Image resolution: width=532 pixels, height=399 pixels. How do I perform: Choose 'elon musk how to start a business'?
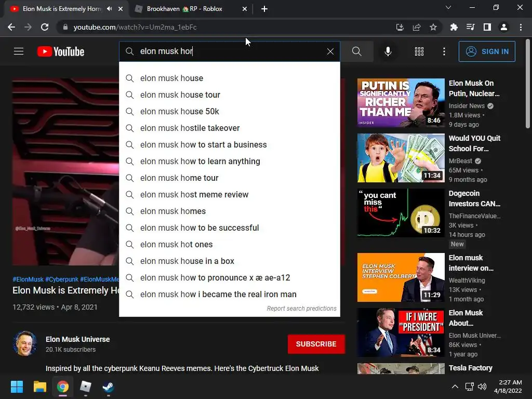(x=229, y=144)
